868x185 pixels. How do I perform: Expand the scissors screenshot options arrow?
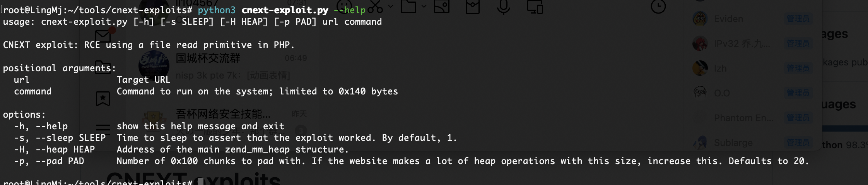click(390, 6)
